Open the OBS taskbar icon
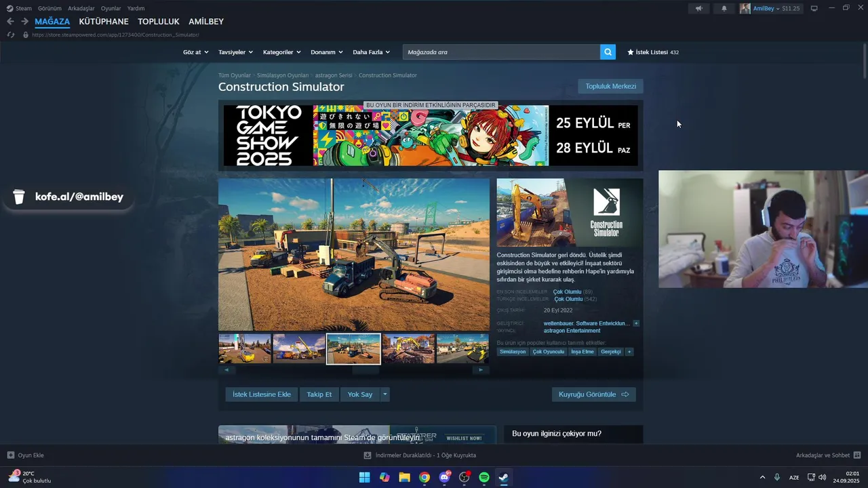Image resolution: width=868 pixels, height=488 pixels. 465,477
